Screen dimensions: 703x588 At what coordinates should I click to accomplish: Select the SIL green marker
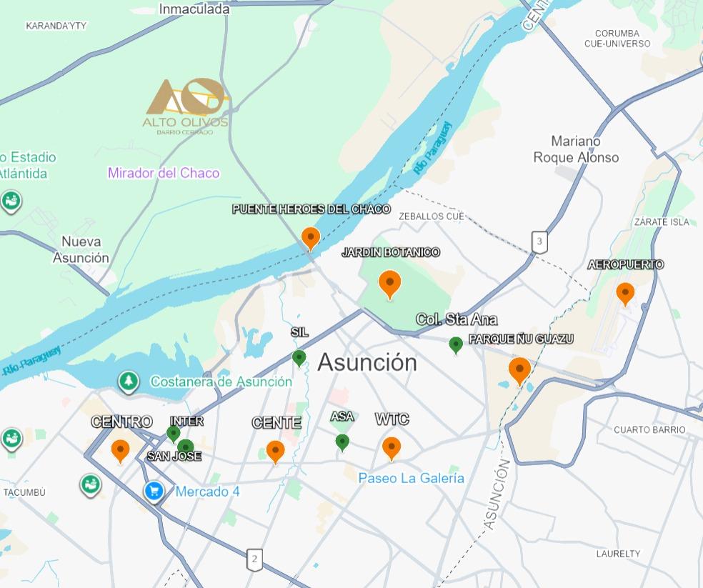pyautogui.click(x=299, y=359)
